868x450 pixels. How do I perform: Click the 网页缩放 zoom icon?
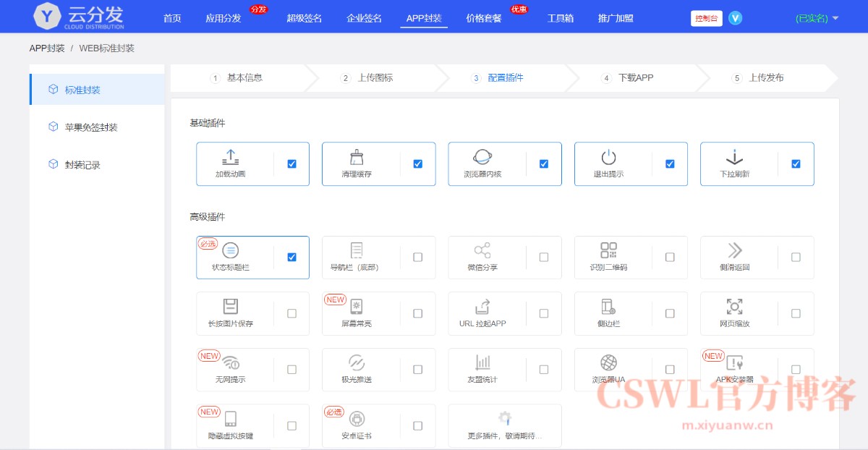coord(734,306)
